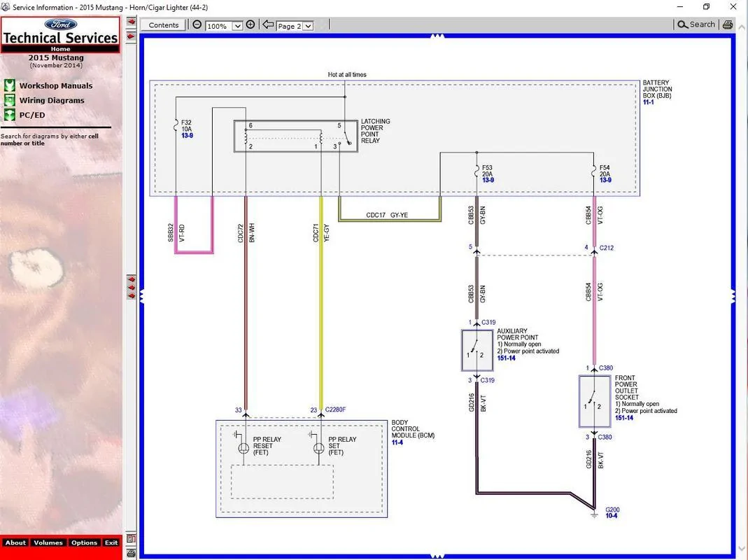The image size is (748, 560).
Task: Click the green Workshop Manuals icon
Action: tap(10, 85)
